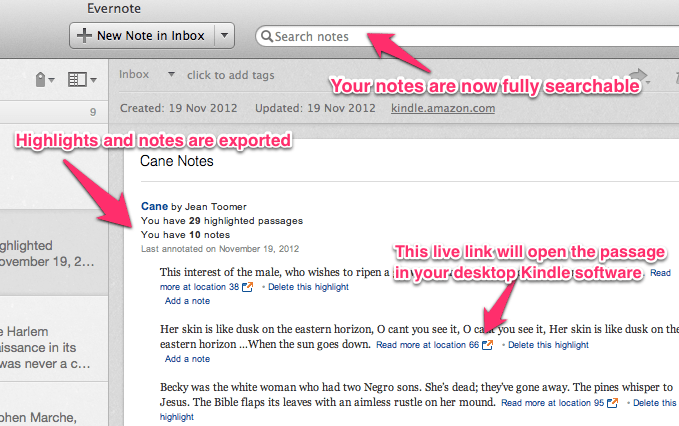This screenshot has height=426, width=679.
Task: Click Add a note under first highlight
Action: pos(187,301)
